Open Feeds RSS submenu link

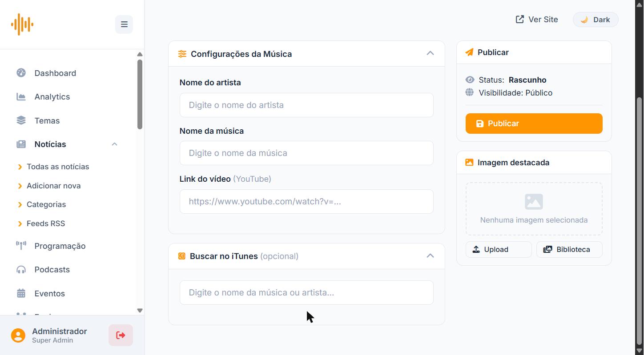[46, 223]
